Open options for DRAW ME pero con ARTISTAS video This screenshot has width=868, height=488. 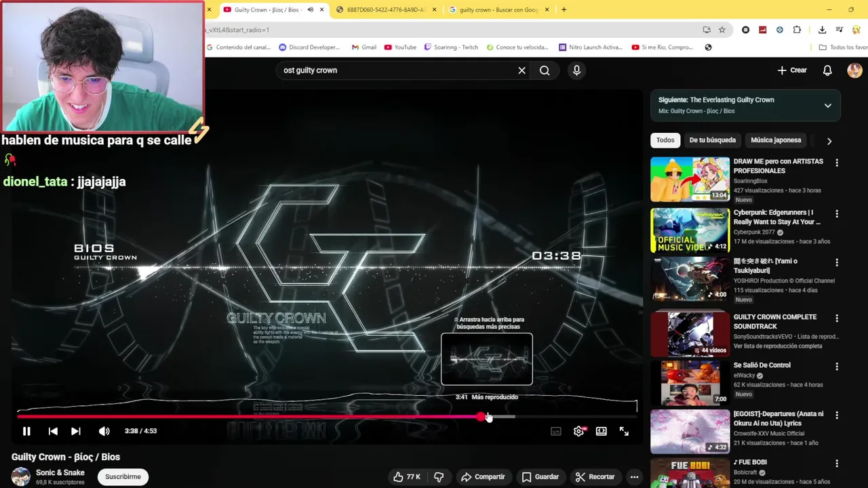click(x=837, y=163)
